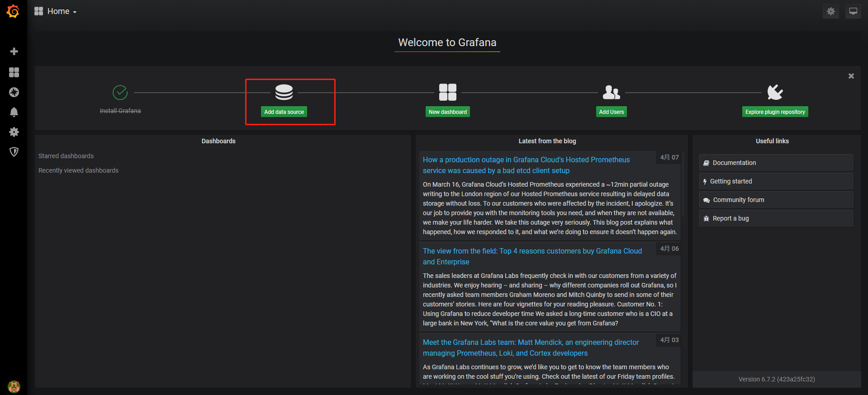Click the Grafana logo in sidebar

pyautogui.click(x=13, y=11)
